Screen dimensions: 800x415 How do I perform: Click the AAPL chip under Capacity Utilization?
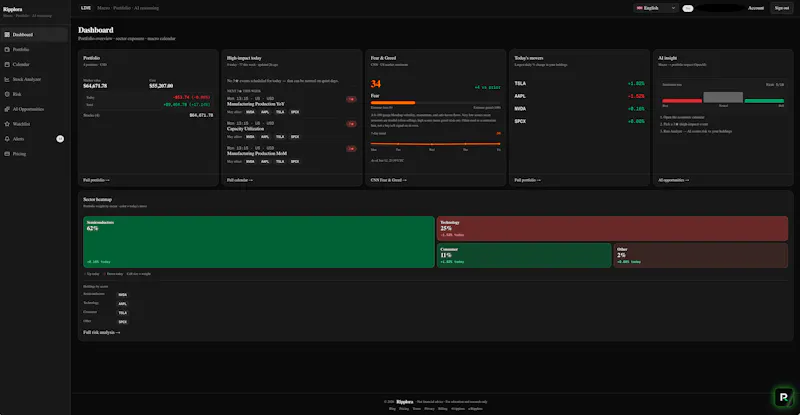point(265,137)
